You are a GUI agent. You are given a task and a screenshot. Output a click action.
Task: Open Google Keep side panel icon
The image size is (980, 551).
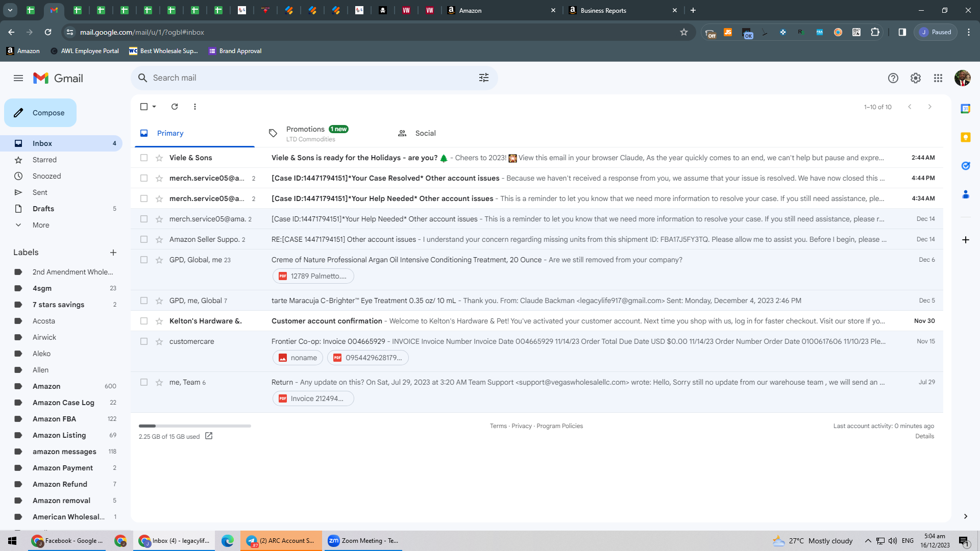[966, 137]
